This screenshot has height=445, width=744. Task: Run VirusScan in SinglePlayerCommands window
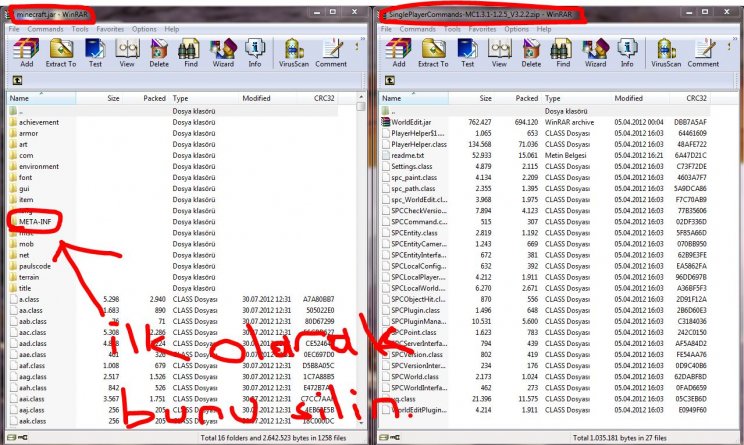(666, 53)
